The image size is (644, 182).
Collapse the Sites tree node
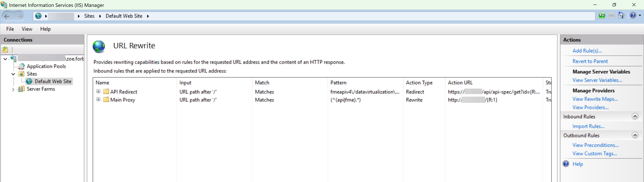(x=13, y=74)
